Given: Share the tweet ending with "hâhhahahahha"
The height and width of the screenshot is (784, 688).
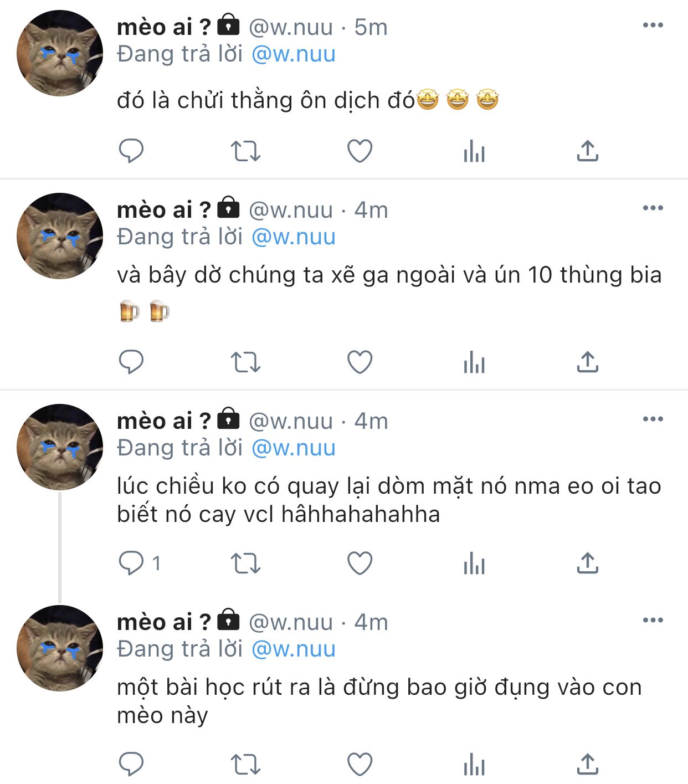Looking at the screenshot, I should [588, 563].
